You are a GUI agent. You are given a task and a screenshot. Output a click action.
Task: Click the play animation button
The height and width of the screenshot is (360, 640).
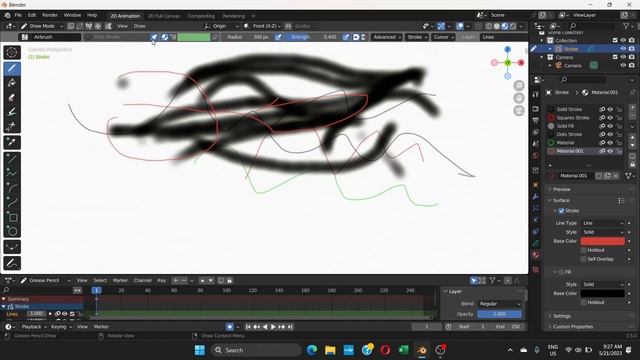pyautogui.click(x=273, y=327)
